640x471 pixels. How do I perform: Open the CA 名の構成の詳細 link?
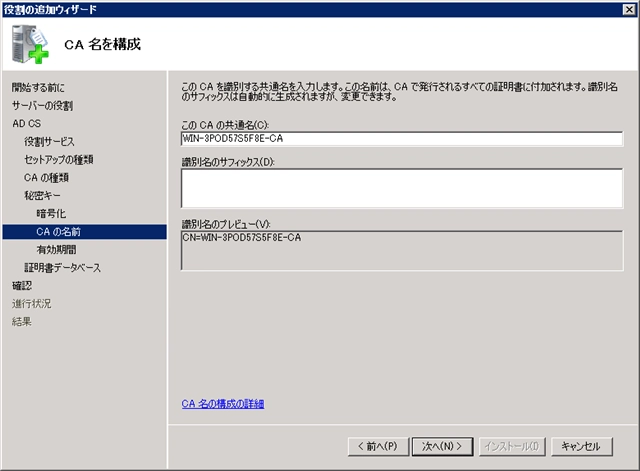pyautogui.click(x=223, y=404)
